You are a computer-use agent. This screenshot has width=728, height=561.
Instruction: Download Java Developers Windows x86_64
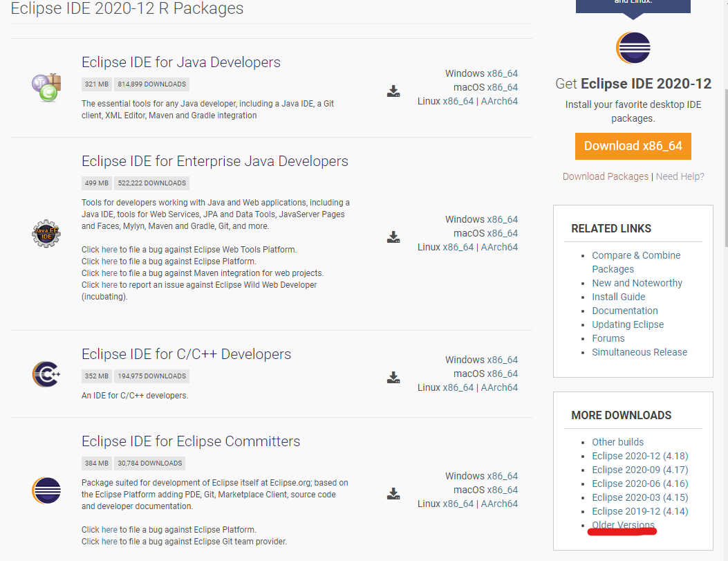[503, 73]
